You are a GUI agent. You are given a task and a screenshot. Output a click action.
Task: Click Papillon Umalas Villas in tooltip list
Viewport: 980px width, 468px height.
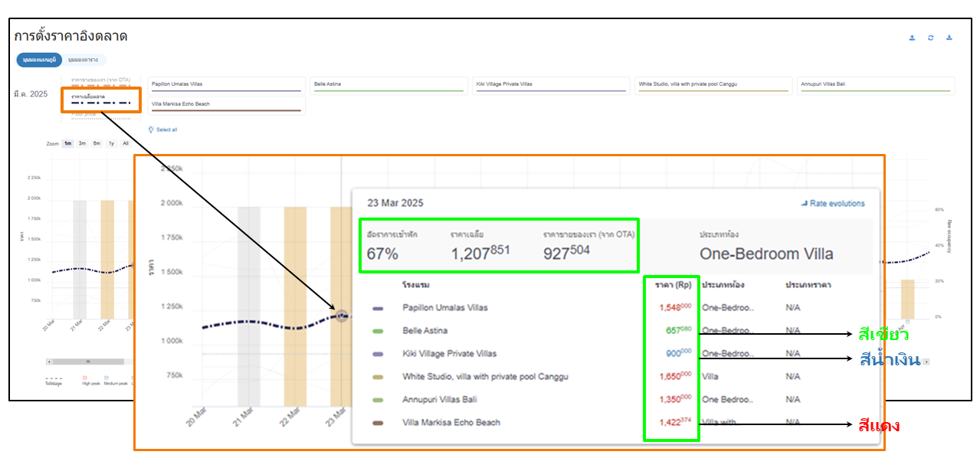[x=445, y=308]
